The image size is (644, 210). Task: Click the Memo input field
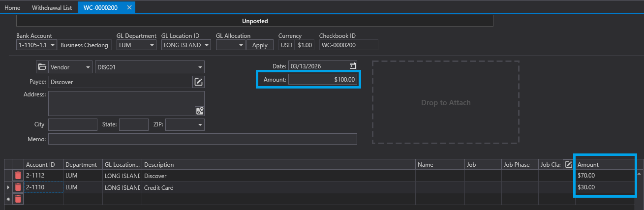tap(202, 139)
